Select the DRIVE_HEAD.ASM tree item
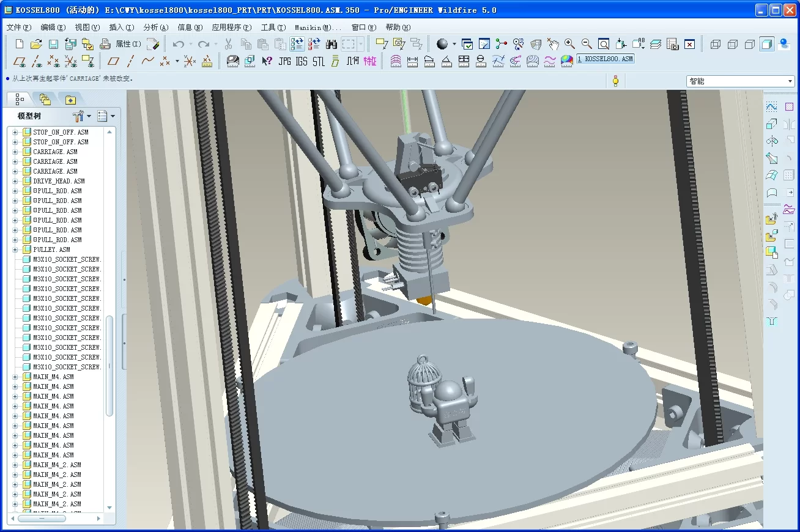The height and width of the screenshot is (532, 800). 59,181
